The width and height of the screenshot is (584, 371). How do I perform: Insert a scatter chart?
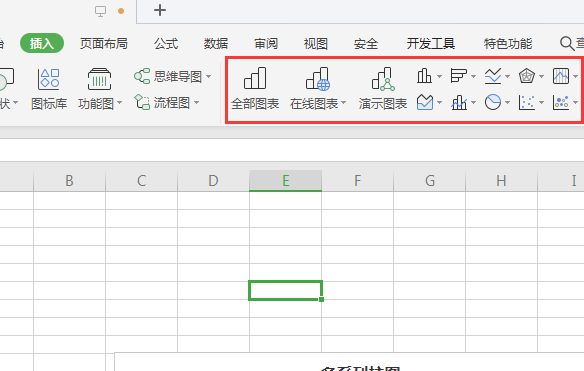(527, 102)
